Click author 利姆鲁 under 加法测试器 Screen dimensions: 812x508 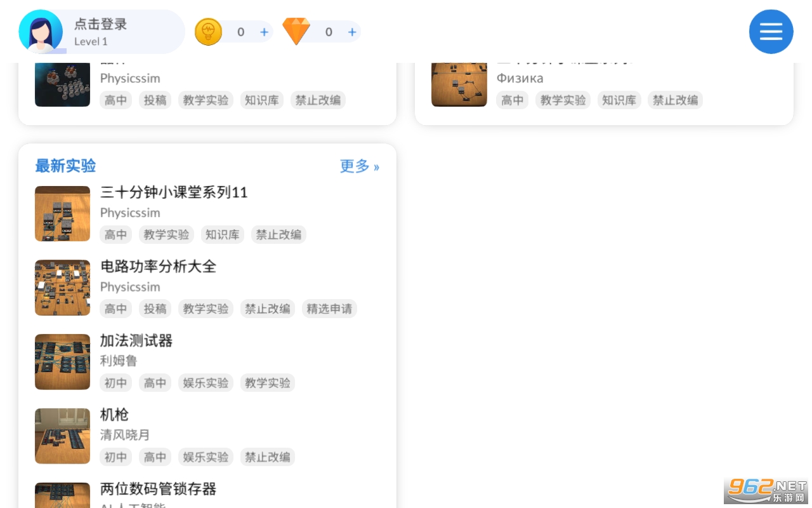tap(119, 361)
